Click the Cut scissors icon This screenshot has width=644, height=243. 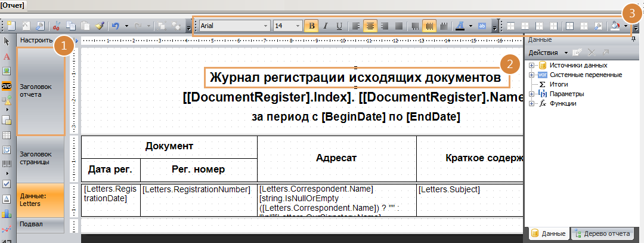(57, 26)
